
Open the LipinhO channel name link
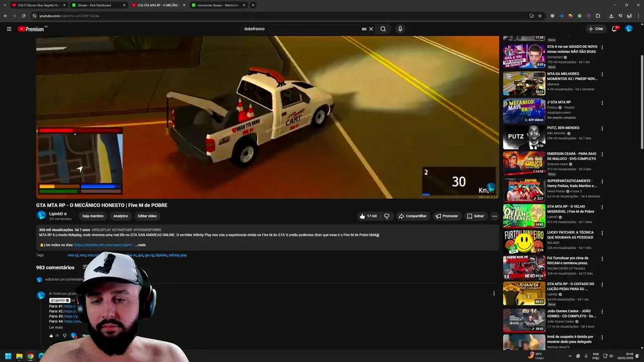tap(56, 214)
